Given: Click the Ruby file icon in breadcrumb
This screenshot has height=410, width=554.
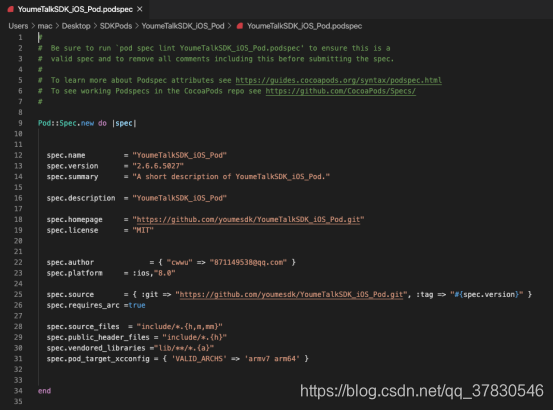Looking at the screenshot, I should pos(240,26).
